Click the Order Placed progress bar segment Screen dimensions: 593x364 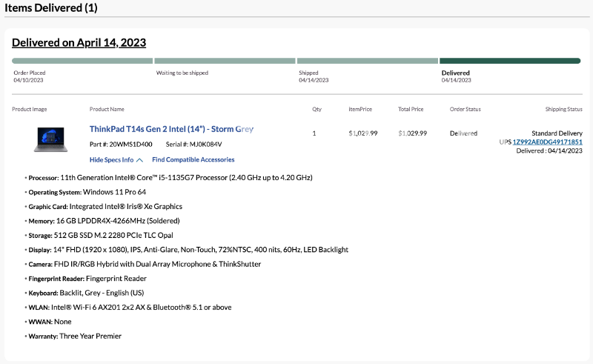[82, 61]
